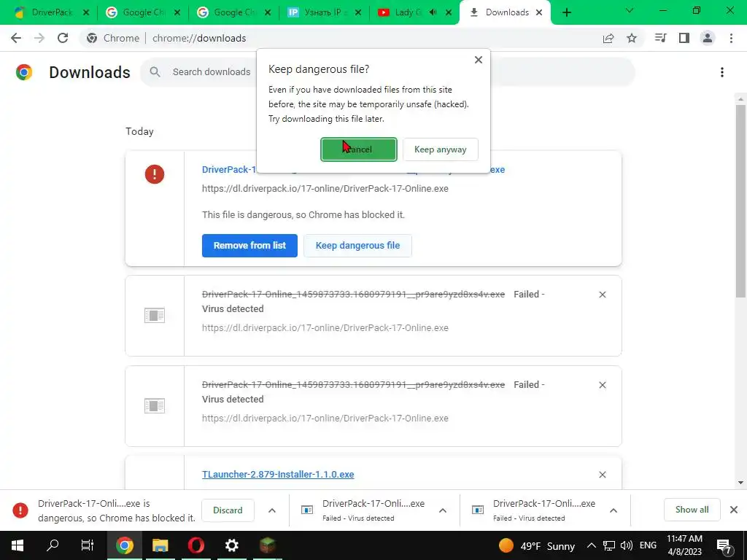Open Task View on the taskbar
The height and width of the screenshot is (560, 747).
tap(88, 545)
